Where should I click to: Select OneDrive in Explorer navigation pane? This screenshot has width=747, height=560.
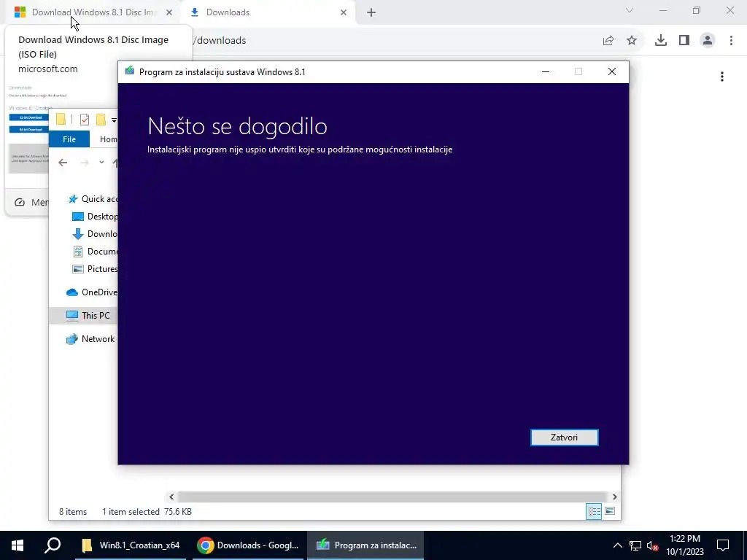[92, 292]
